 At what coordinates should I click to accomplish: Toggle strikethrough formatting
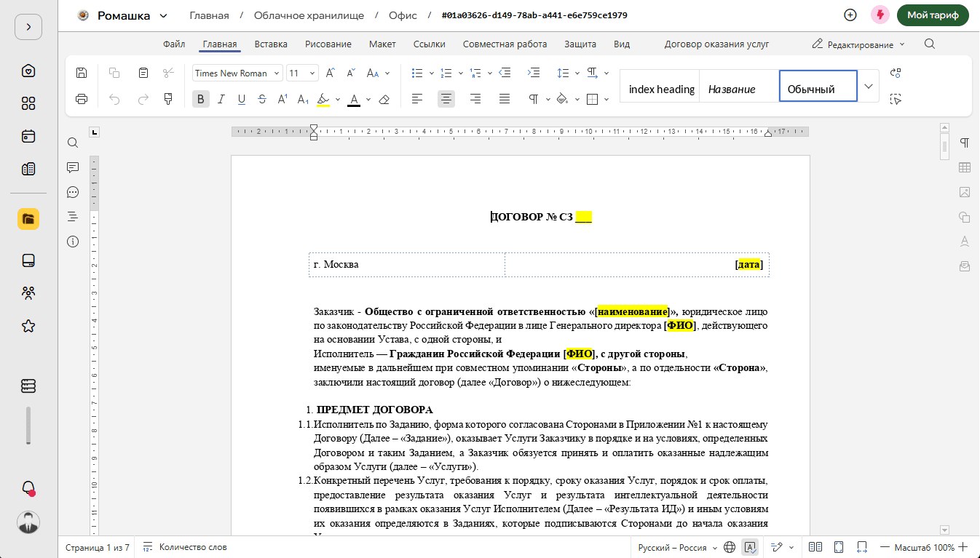262,99
